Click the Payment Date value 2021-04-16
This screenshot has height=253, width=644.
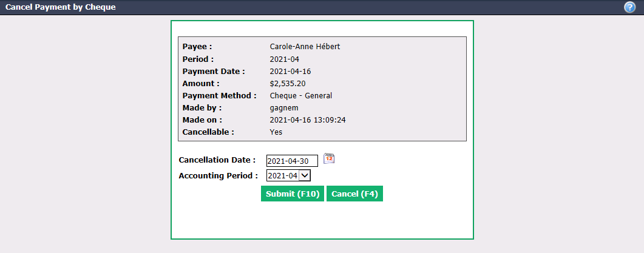(290, 72)
